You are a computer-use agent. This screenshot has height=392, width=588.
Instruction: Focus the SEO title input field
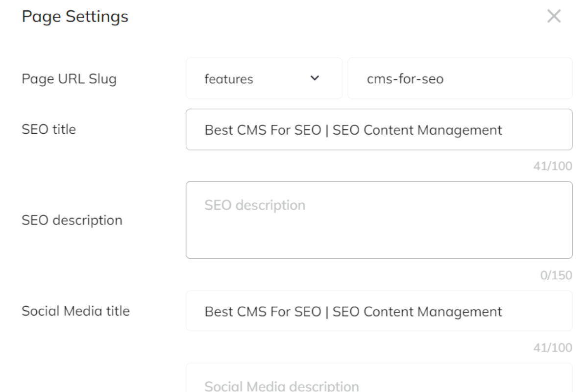click(379, 130)
